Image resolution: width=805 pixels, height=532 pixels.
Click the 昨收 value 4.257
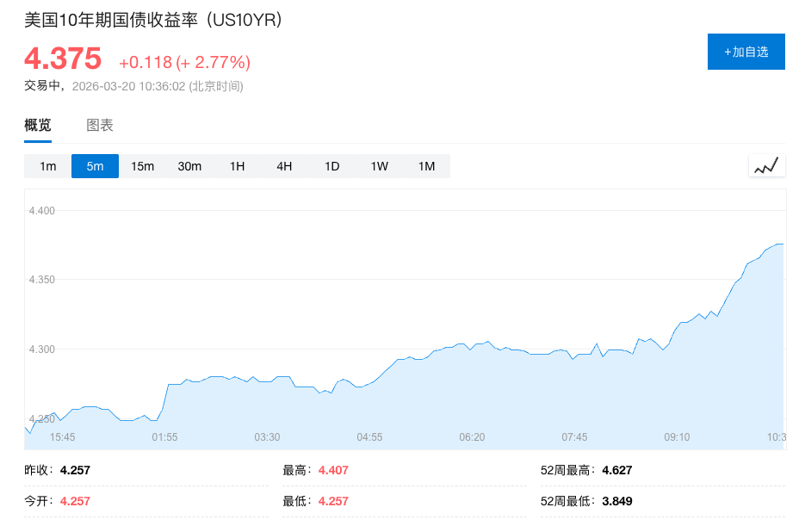[x=73, y=471]
